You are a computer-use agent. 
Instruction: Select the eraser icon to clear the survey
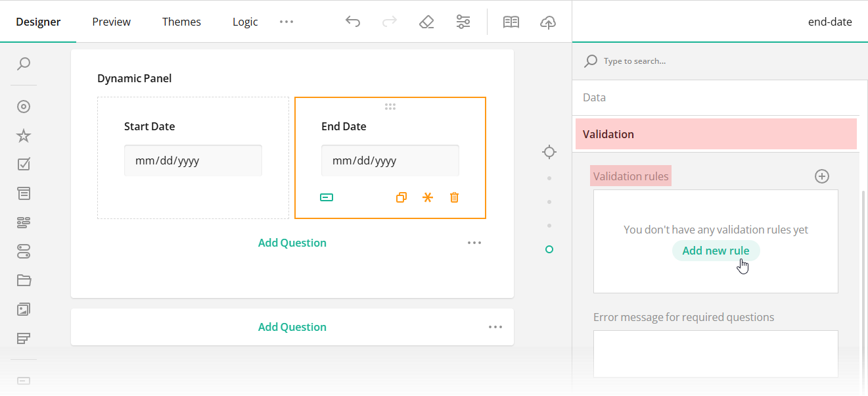pos(426,21)
